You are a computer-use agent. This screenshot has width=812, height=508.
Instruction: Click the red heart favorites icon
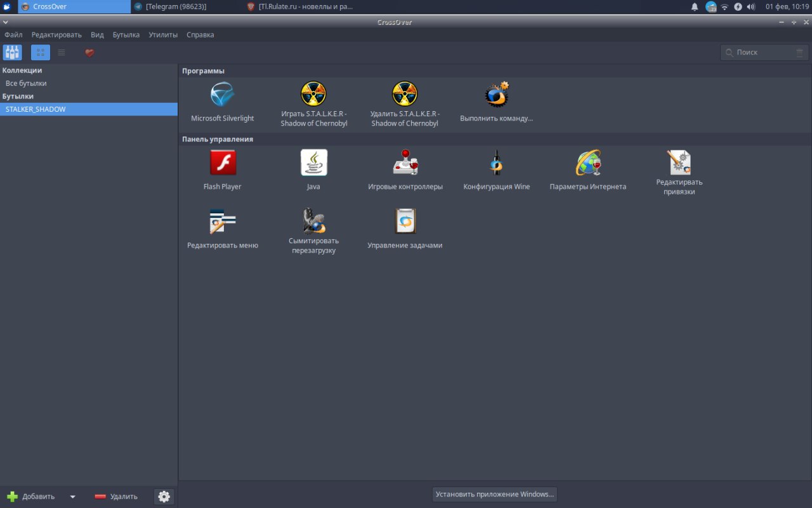[89, 52]
